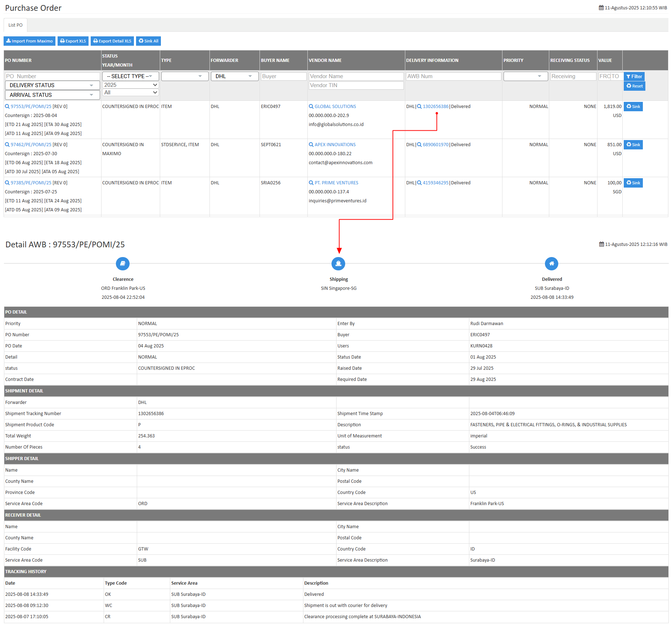Click the vendor search icon next to GLOBAL SOLUTIONS
The height and width of the screenshot is (625, 672).
pyautogui.click(x=311, y=106)
